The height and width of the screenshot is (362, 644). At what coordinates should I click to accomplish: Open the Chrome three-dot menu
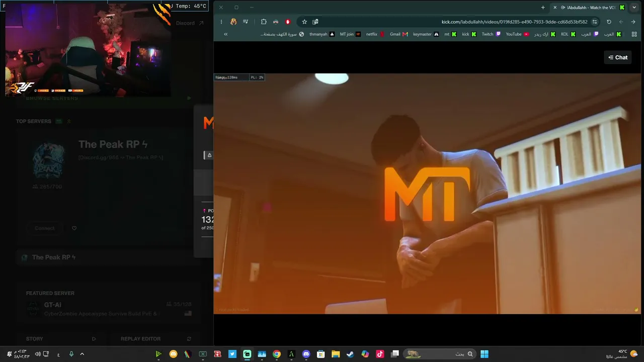[x=221, y=22]
